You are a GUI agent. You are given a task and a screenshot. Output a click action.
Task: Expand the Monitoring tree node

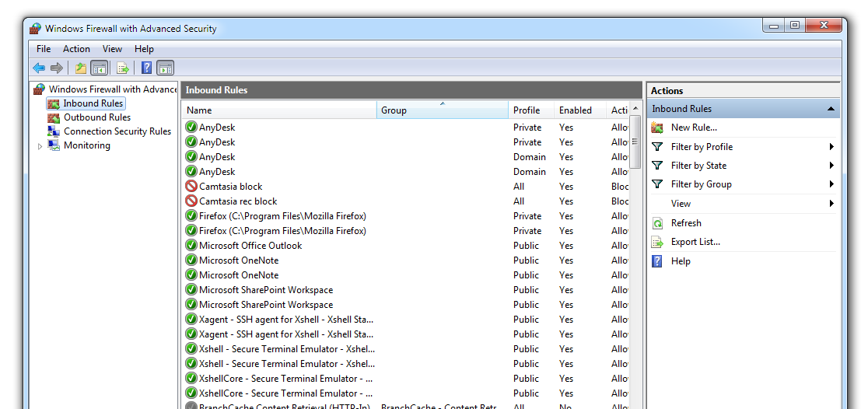[x=40, y=146]
